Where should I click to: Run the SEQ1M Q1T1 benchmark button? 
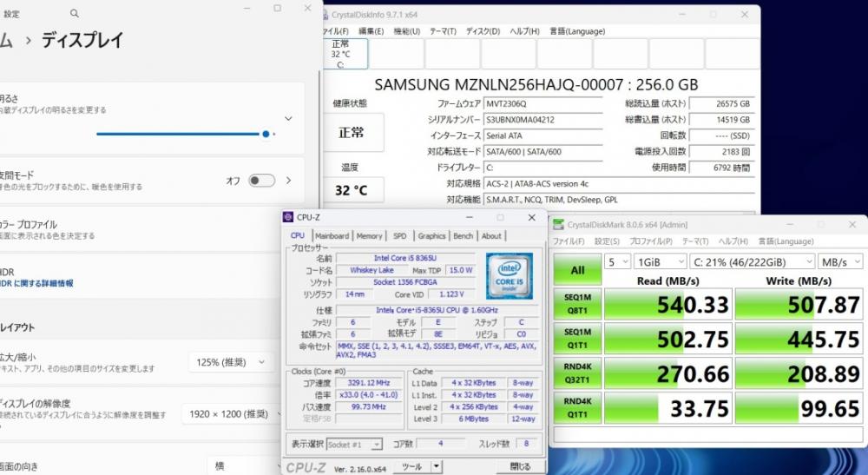pos(577,339)
